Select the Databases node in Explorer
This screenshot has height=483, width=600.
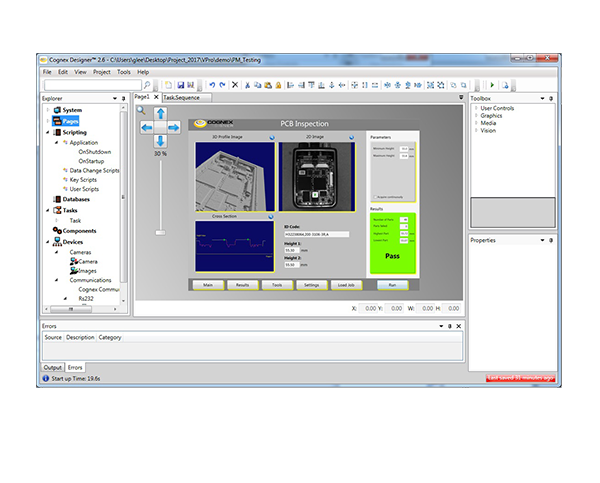click(72, 199)
